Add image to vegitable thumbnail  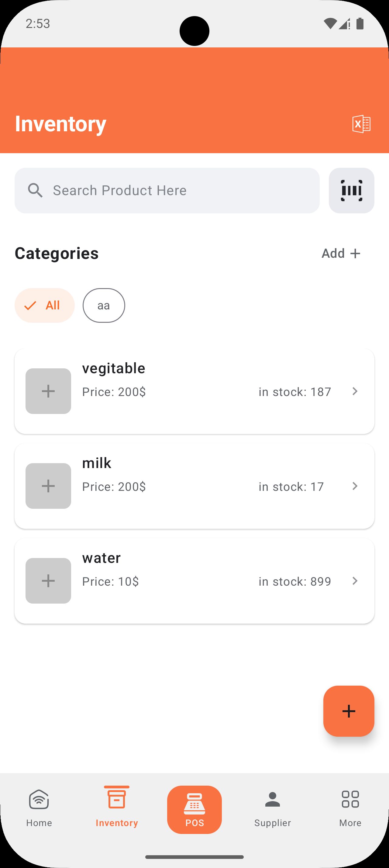[x=48, y=391]
